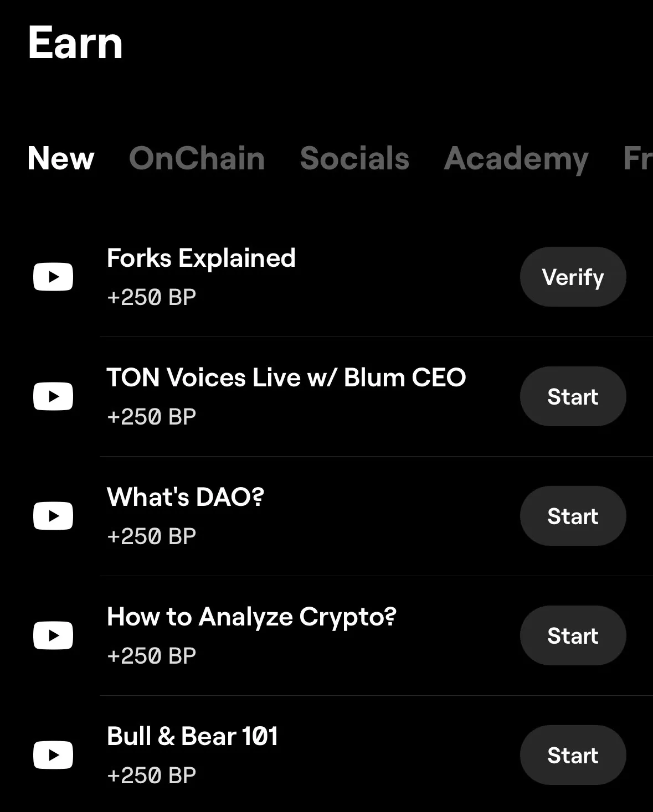Start the TON Voices Live task
653x812 pixels.
click(x=573, y=396)
